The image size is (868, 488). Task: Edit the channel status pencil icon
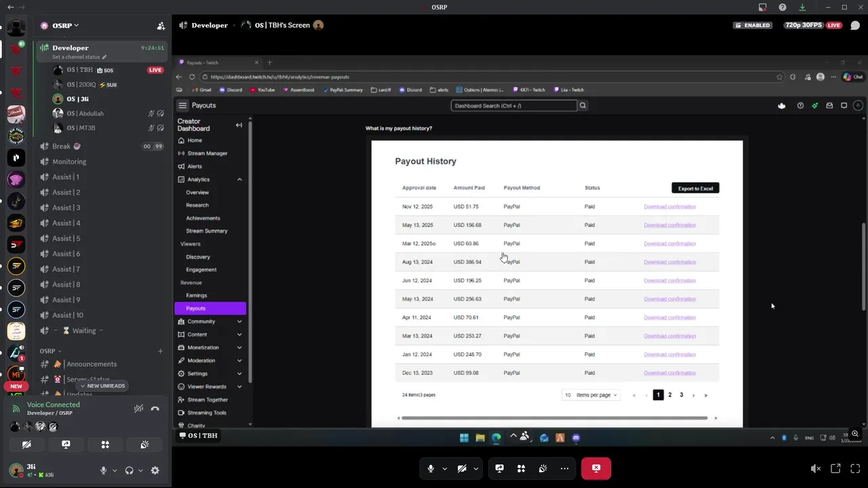click(x=104, y=57)
